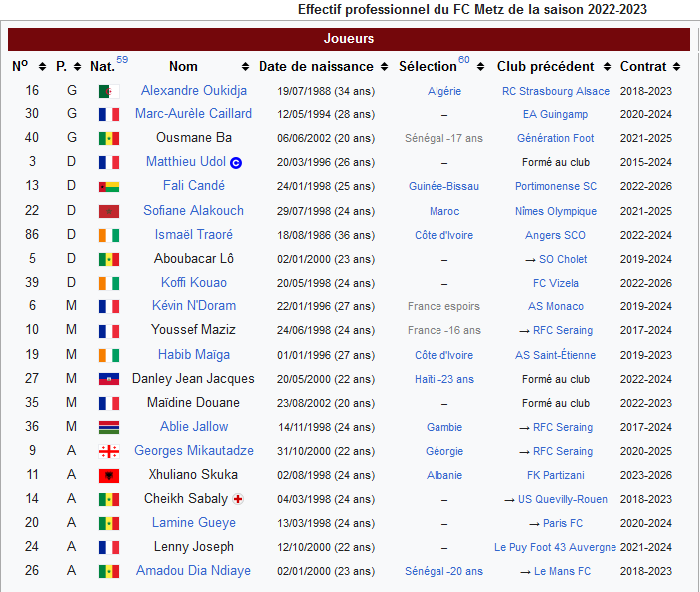700x592 pixels.
Task: Click the birth date '19/07/1988 (34 ans)'
Action: pyautogui.click(x=326, y=92)
